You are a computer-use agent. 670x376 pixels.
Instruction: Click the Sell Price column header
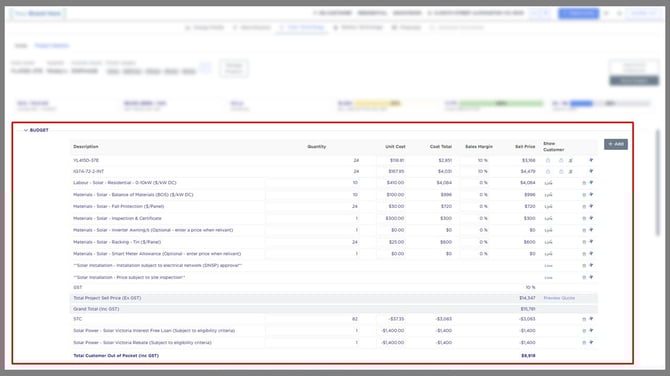(x=525, y=147)
